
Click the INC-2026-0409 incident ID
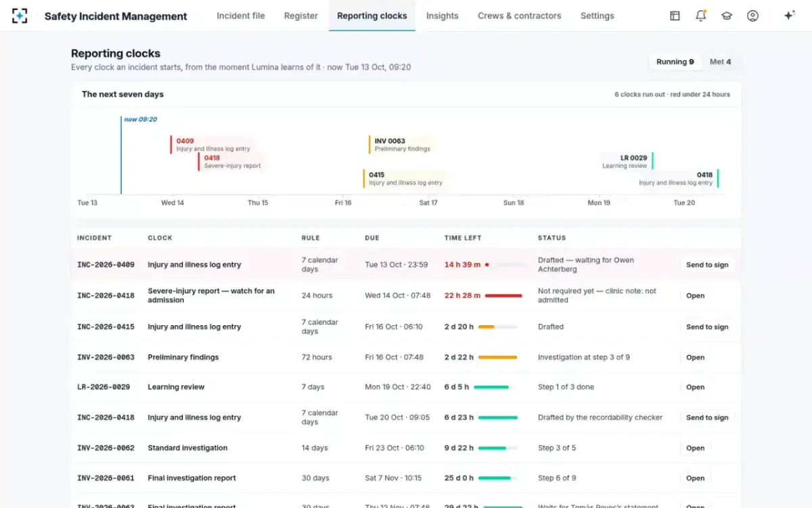(x=106, y=265)
